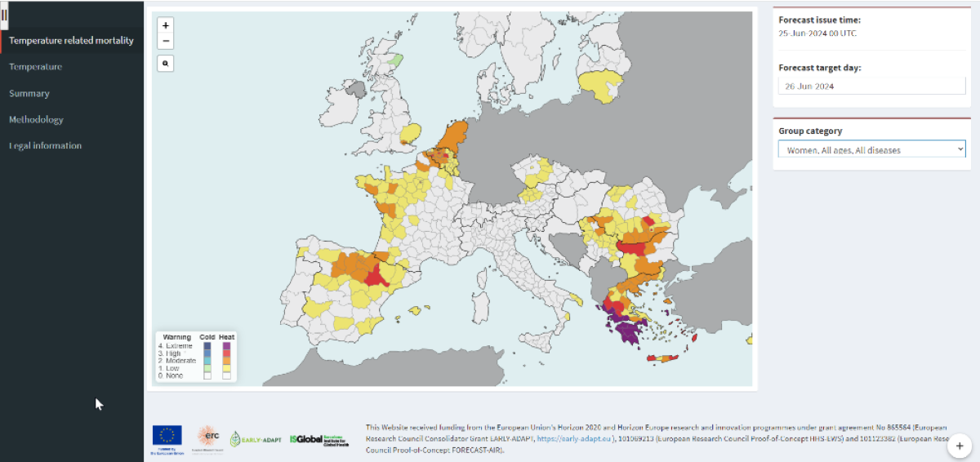Click the ISGlobal logo
This screenshot has width=980, height=462.
tap(318, 439)
